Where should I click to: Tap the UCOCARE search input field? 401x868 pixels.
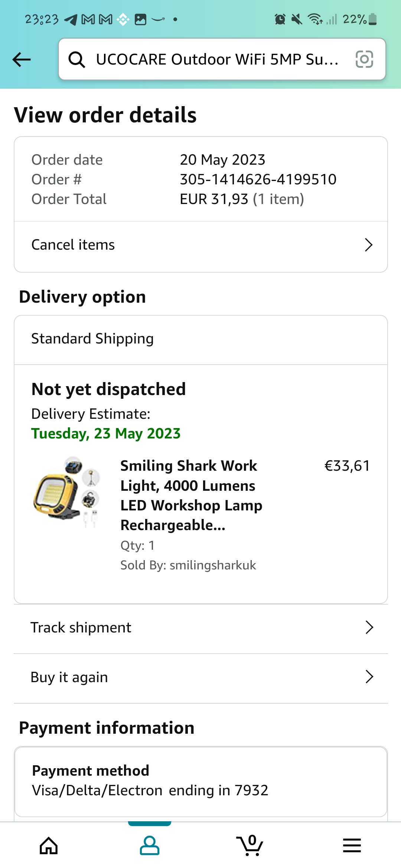[x=217, y=59]
